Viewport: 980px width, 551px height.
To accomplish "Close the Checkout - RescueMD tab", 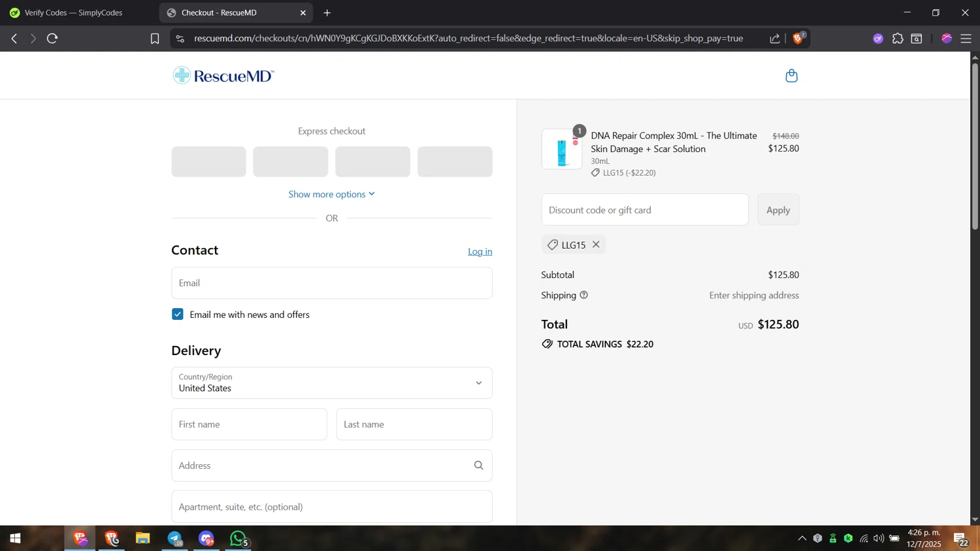I will [303, 12].
